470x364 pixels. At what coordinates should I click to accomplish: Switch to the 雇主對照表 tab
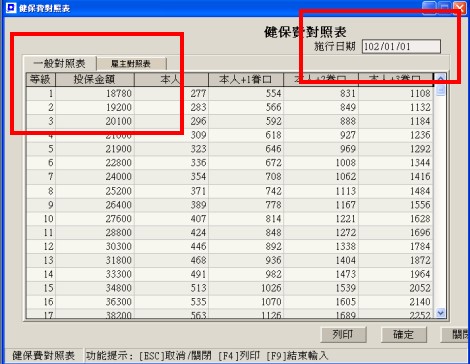coord(131,63)
